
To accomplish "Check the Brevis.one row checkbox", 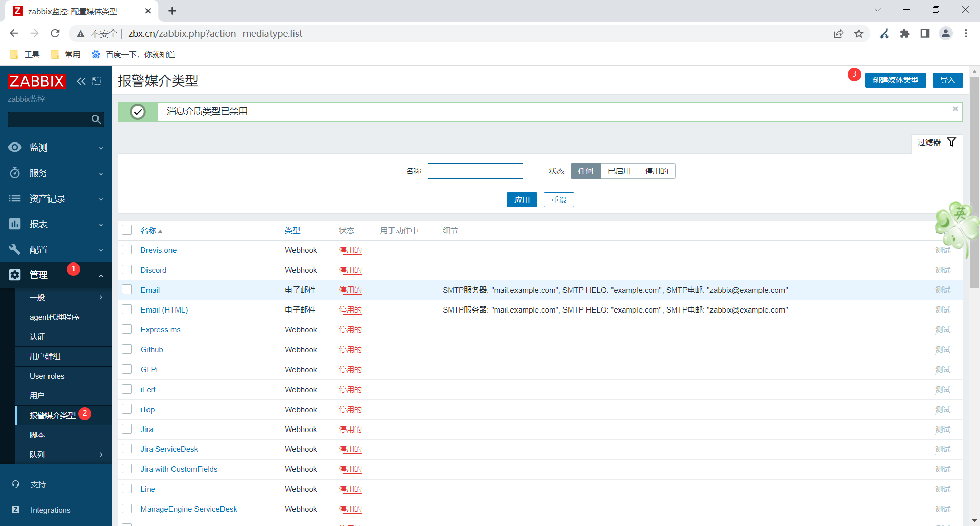I will [x=127, y=250].
